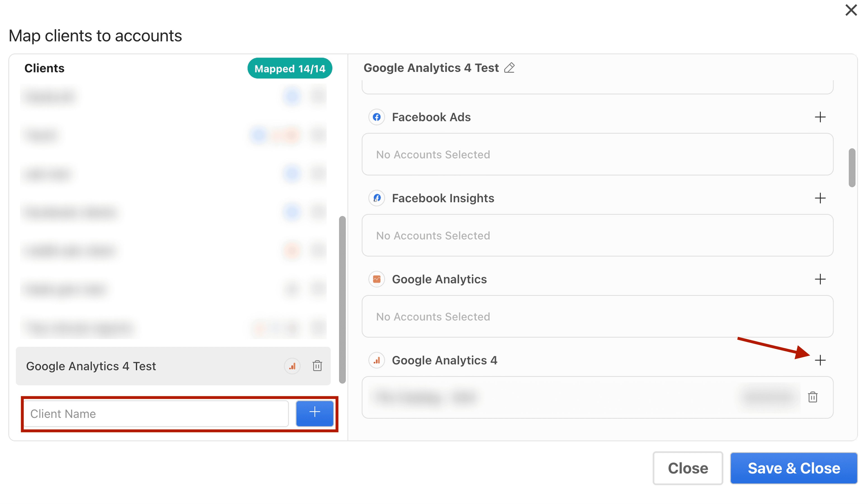Click the Clients heading
The height and width of the screenshot is (504, 868).
coord(45,68)
